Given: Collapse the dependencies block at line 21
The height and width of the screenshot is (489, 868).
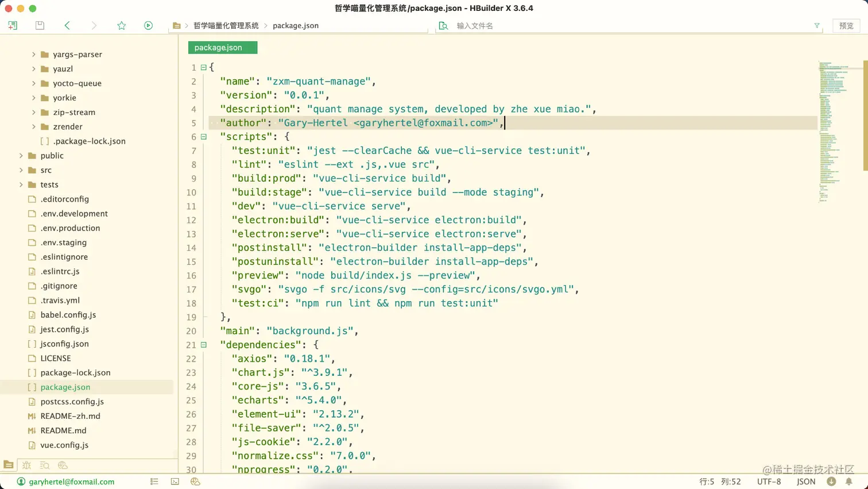Looking at the screenshot, I should [203, 345].
